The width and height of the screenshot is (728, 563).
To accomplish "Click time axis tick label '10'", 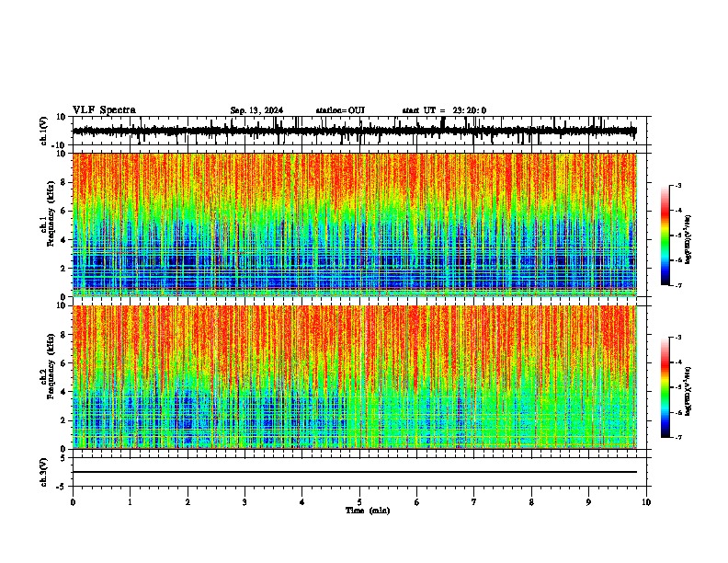I will pyautogui.click(x=646, y=502).
